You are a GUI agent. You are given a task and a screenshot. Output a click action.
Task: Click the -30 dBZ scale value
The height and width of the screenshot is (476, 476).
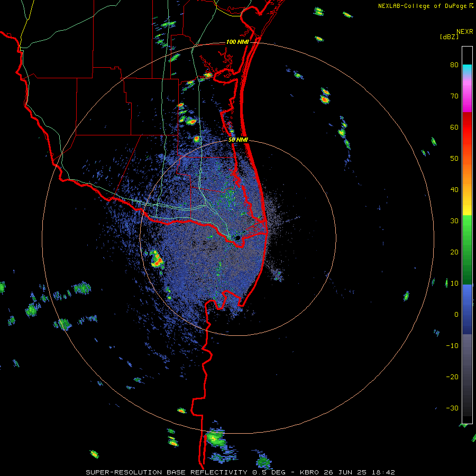(452, 409)
